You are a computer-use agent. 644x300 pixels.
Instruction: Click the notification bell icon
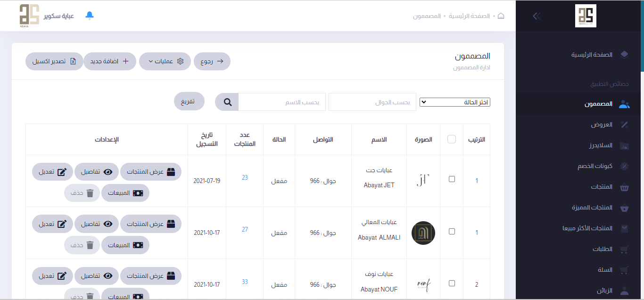pyautogui.click(x=90, y=16)
